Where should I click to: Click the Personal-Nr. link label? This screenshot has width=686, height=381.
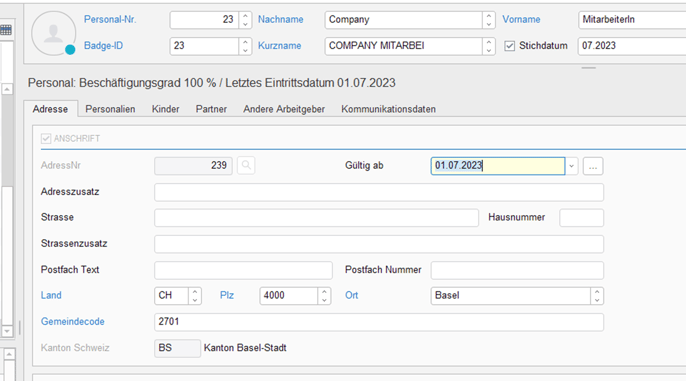[110, 19]
